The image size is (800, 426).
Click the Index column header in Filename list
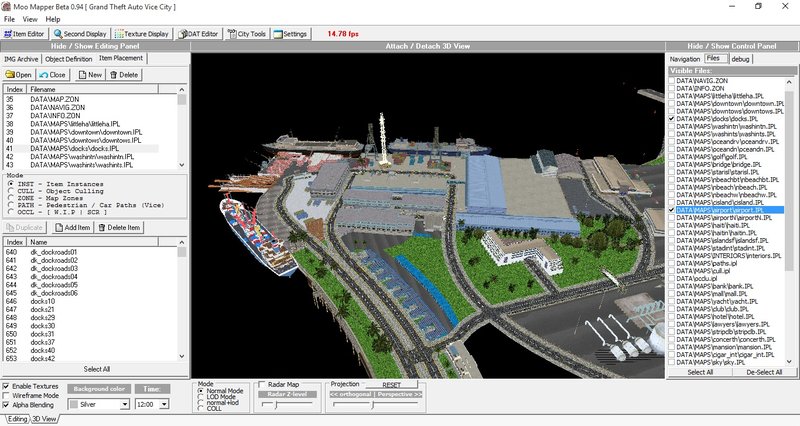pyautogui.click(x=15, y=89)
